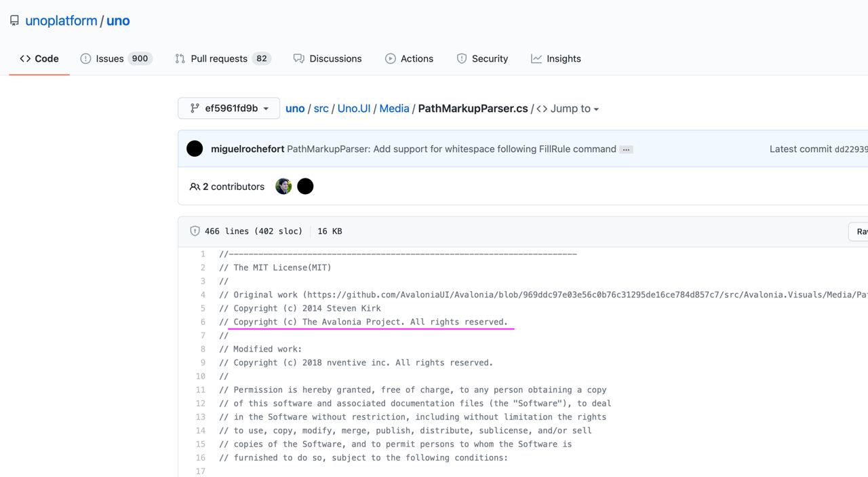Click the 'Modified work:' comment line
The width and height of the screenshot is (868, 477).
[260, 349]
